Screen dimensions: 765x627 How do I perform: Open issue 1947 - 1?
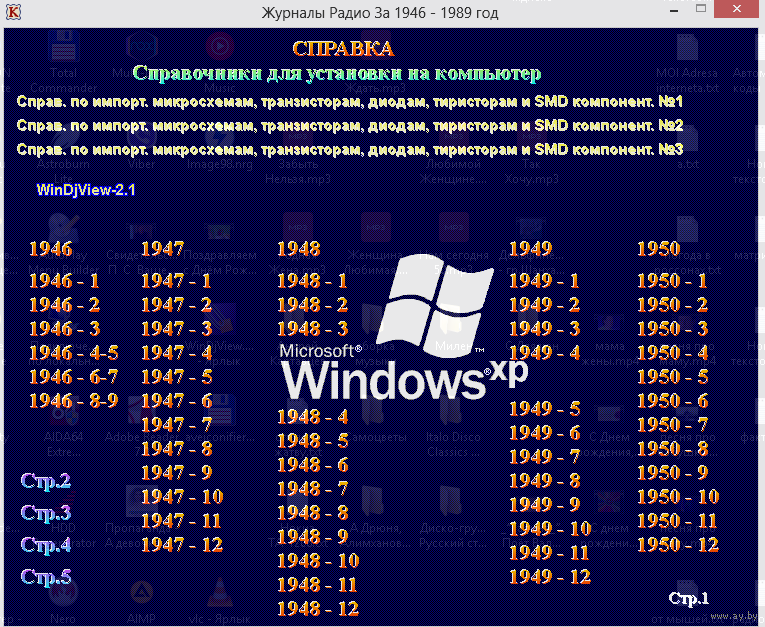[177, 281]
